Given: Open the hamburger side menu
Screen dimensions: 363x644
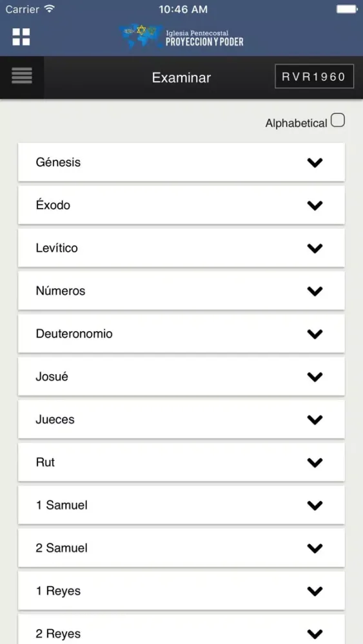Looking at the screenshot, I should 22,75.
